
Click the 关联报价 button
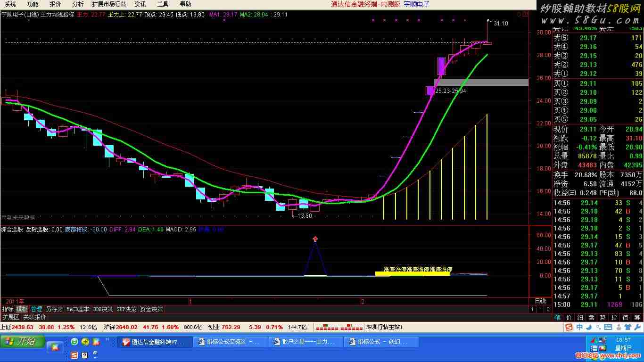click(x=34, y=317)
